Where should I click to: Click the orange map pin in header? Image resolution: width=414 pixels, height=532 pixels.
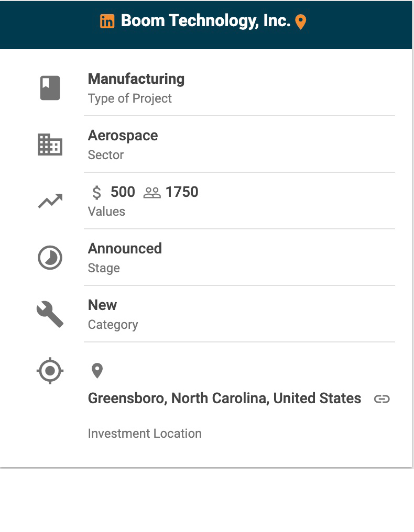[300, 22]
